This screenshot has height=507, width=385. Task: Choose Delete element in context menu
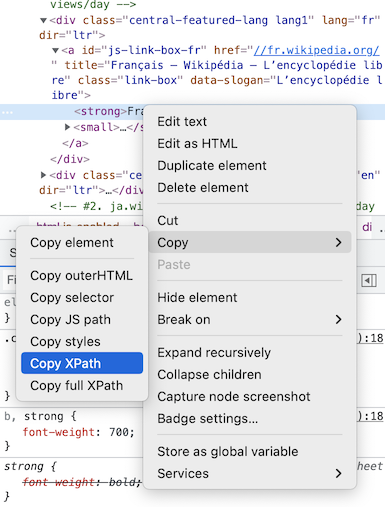point(250,188)
